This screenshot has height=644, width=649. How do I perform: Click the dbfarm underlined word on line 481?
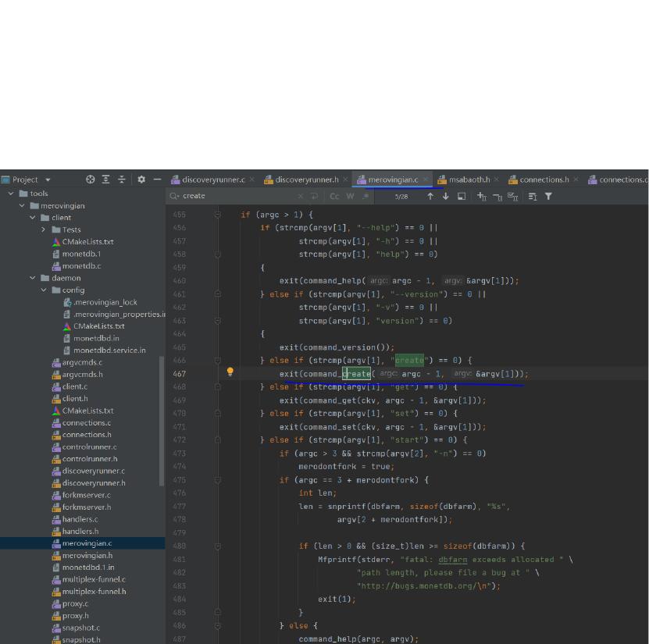pos(453,560)
